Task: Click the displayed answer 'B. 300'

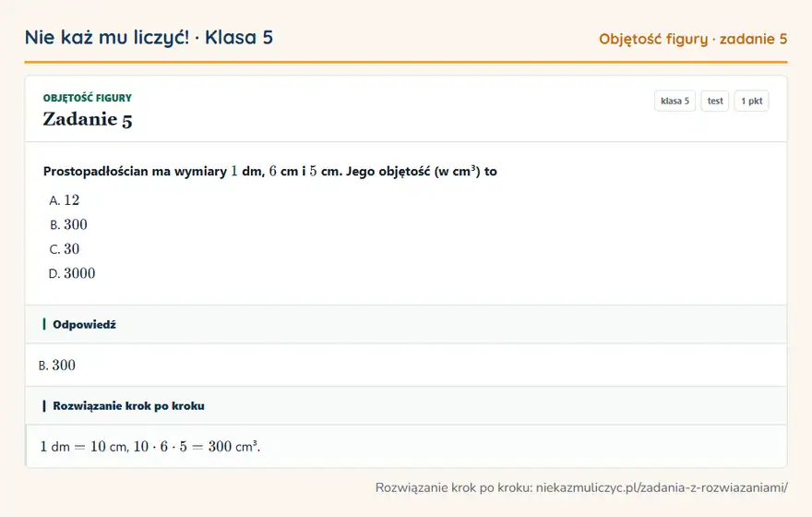Action: 57,366
